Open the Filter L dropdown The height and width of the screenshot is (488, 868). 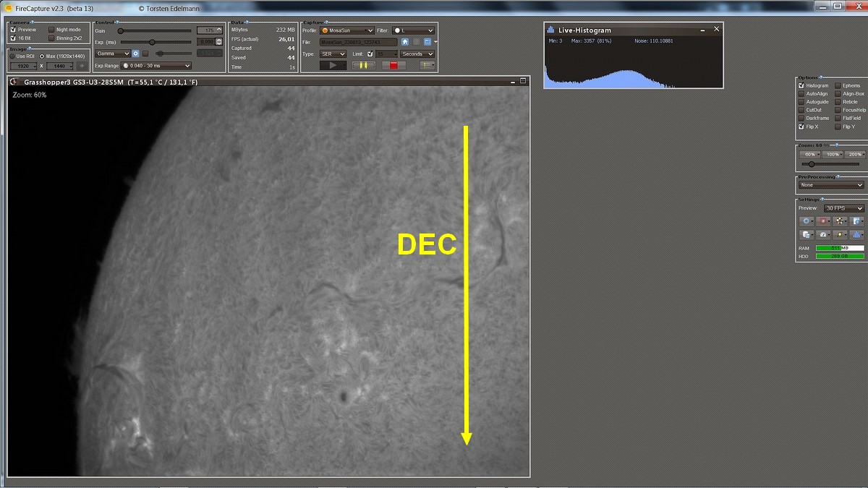pyautogui.click(x=414, y=30)
